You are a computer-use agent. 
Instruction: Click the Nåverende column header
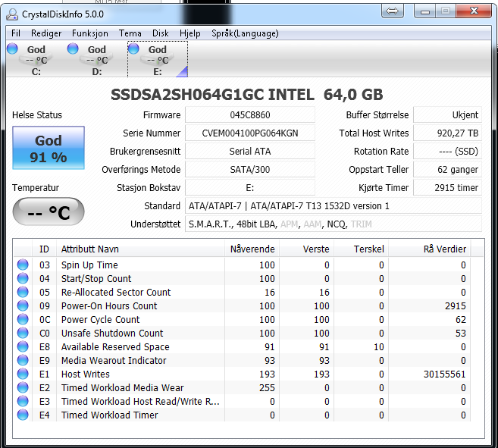point(252,249)
